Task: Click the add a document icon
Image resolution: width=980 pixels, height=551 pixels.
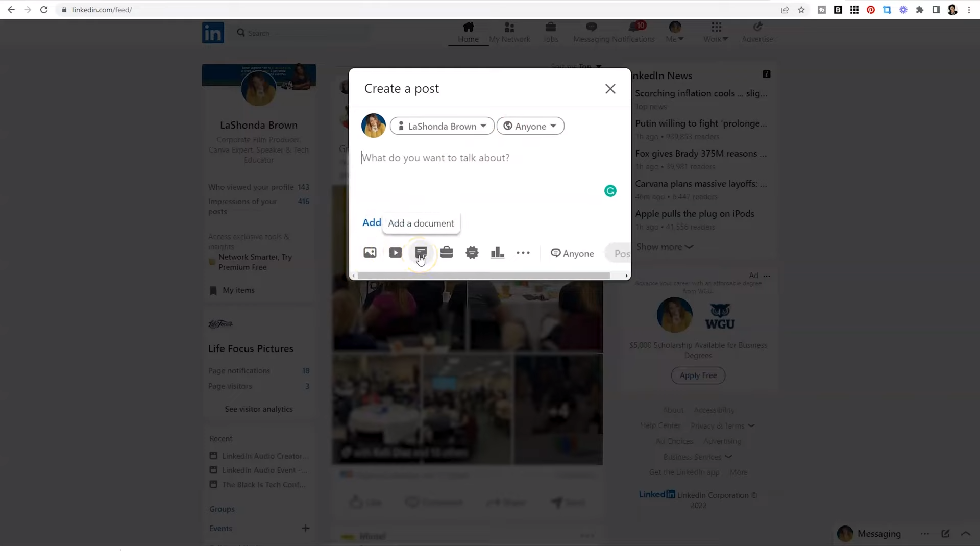Action: [421, 253]
